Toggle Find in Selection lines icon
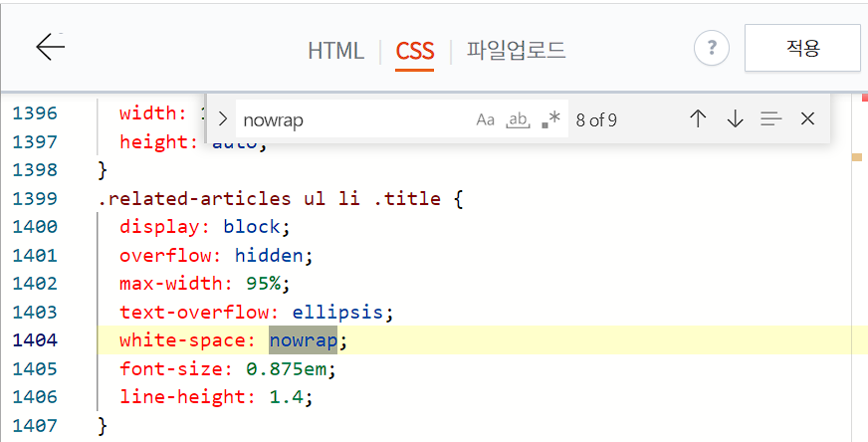 (771, 119)
